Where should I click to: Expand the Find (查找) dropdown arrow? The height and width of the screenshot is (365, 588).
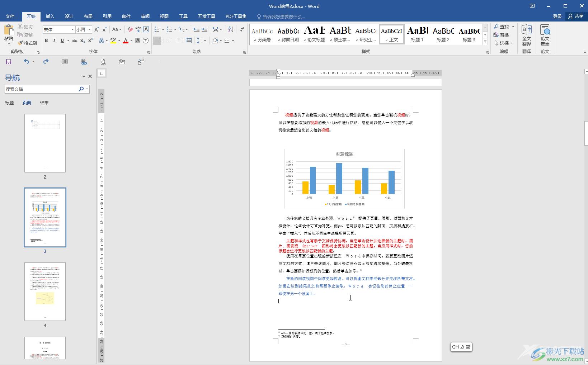[x=513, y=27]
